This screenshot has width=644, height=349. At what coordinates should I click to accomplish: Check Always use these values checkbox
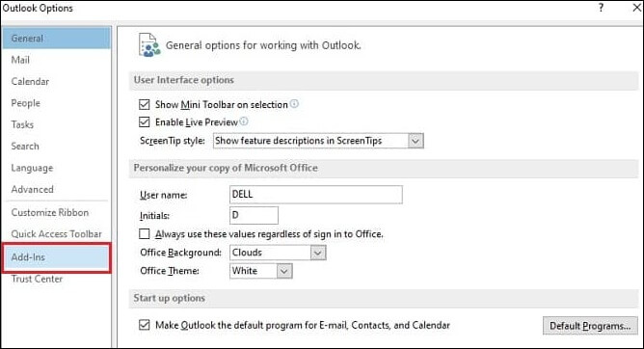tap(145, 233)
